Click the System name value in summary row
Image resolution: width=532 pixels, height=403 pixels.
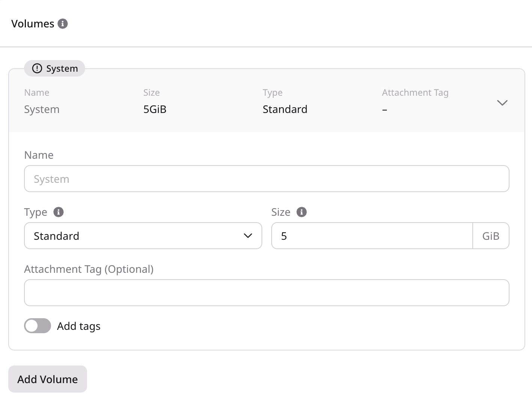coord(42,109)
